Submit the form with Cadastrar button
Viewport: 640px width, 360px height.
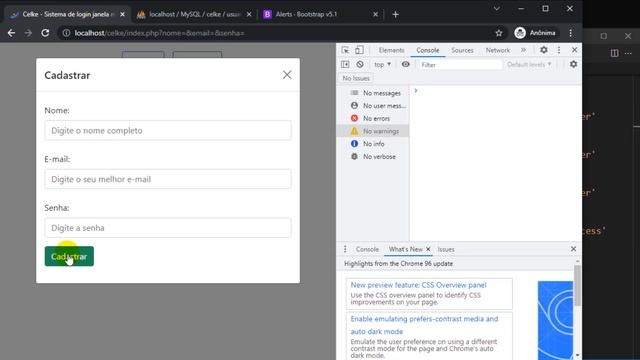pyautogui.click(x=69, y=256)
